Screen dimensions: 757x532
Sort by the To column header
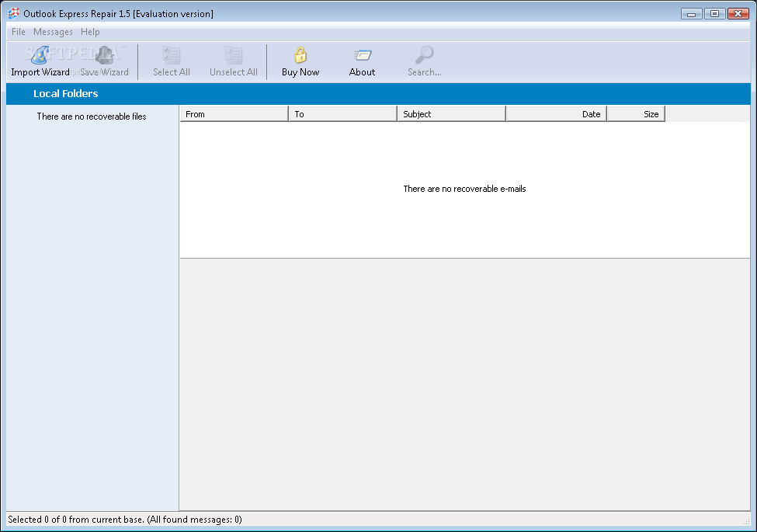(342, 114)
